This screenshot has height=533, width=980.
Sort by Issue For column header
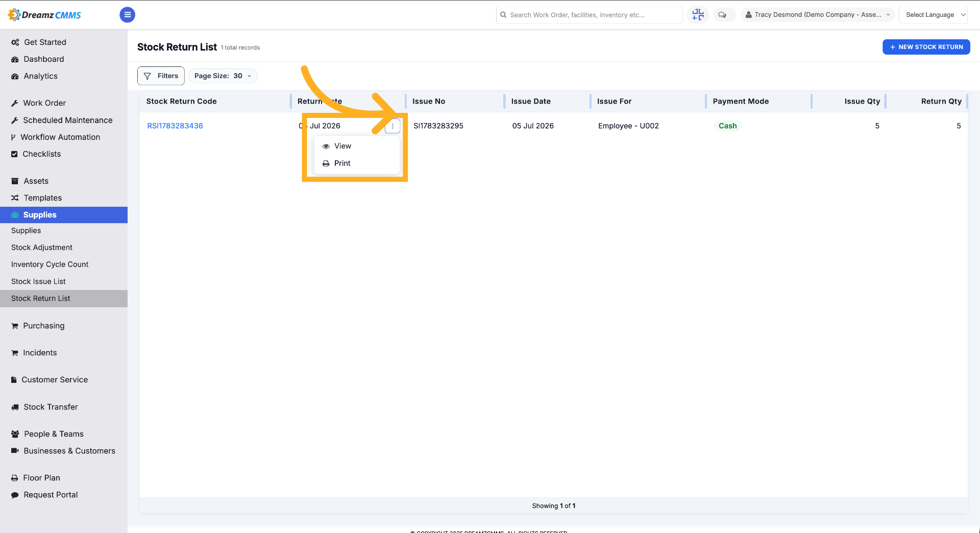614,101
